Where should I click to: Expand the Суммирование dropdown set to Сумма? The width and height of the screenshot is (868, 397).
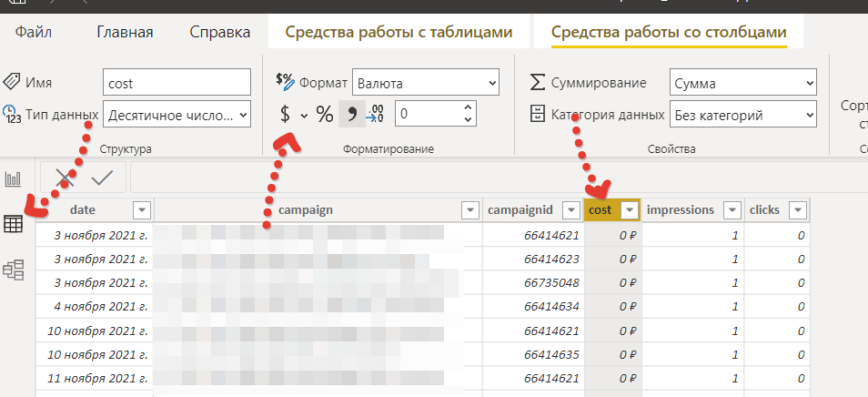click(x=743, y=83)
